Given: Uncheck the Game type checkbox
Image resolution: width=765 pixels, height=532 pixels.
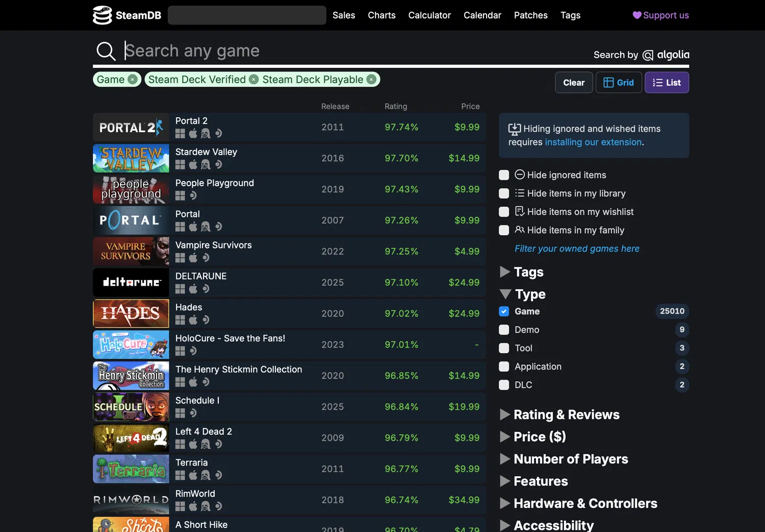Looking at the screenshot, I should pos(504,311).
